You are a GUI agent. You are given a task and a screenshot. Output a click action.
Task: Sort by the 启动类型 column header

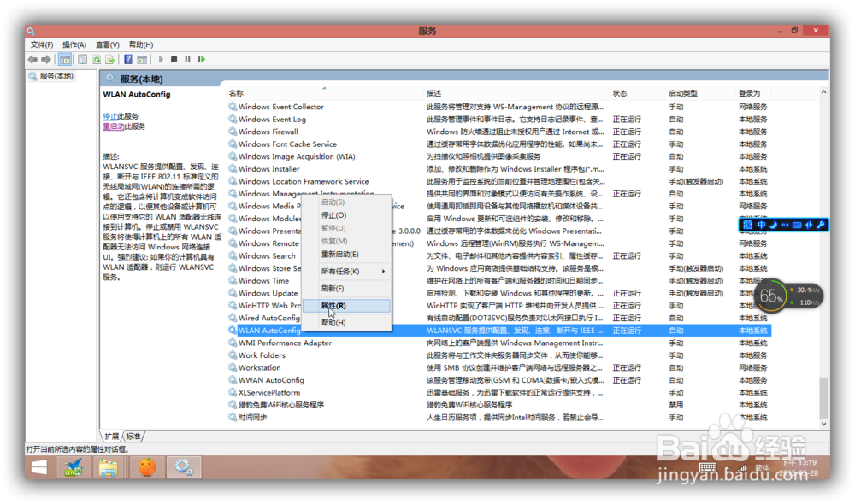[700, 94]
